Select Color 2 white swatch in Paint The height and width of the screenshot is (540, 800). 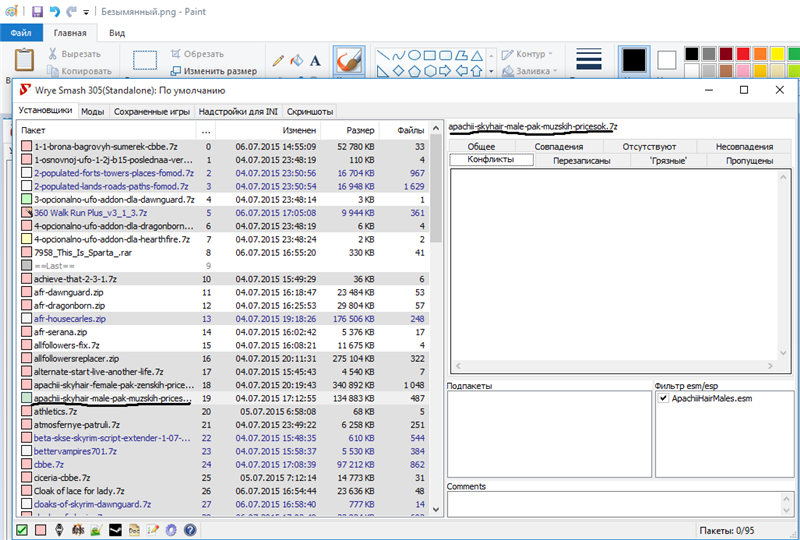click(666, 60)
